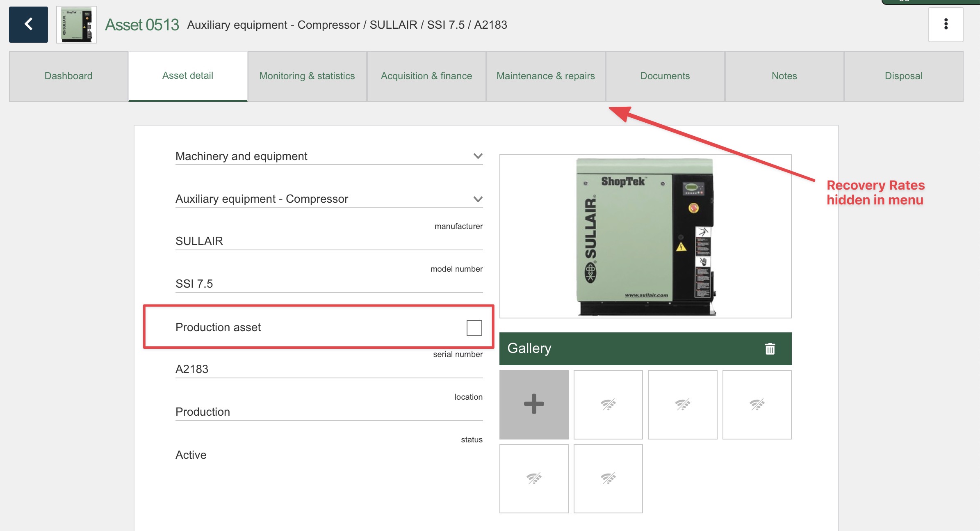Click the back arrow button

[28, 24]
